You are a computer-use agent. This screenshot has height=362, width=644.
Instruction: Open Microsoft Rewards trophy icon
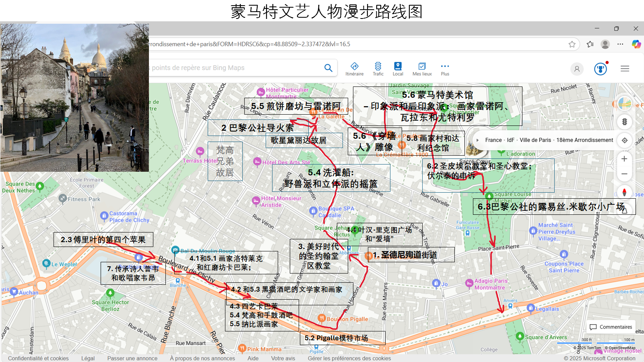601,69
